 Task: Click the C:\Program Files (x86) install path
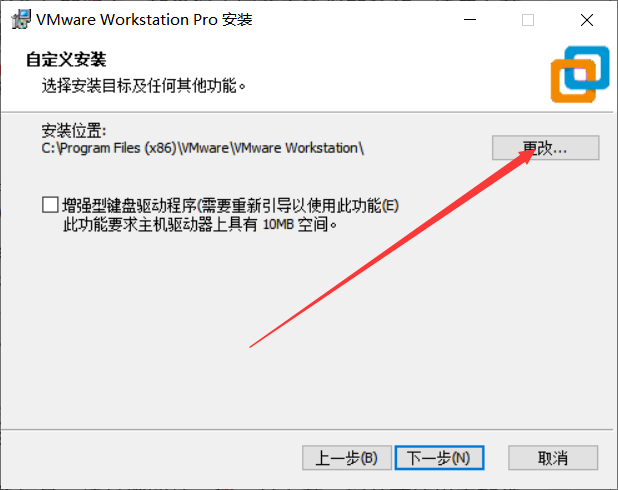(x=203, y=148)
